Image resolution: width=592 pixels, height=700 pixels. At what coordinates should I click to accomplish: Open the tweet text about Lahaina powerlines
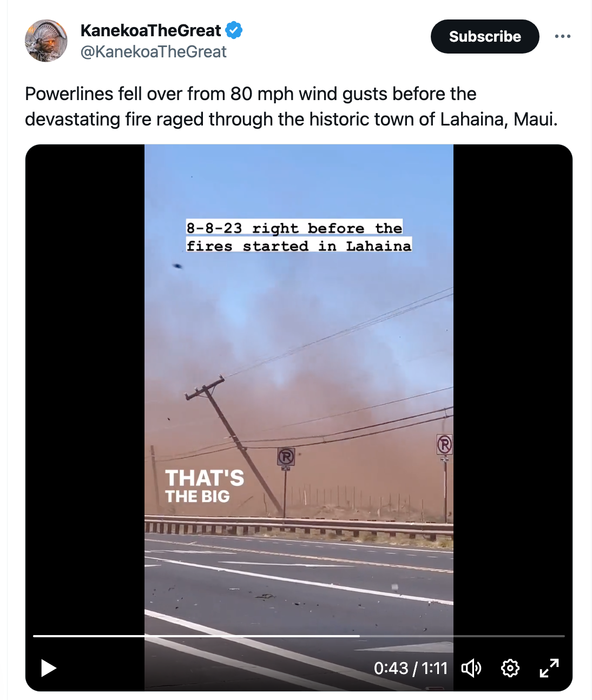291,106
